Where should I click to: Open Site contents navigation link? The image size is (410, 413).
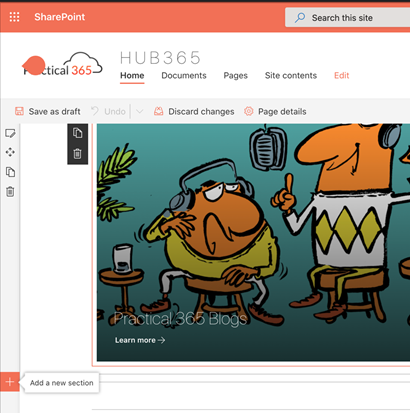click(x=291, y=76)
